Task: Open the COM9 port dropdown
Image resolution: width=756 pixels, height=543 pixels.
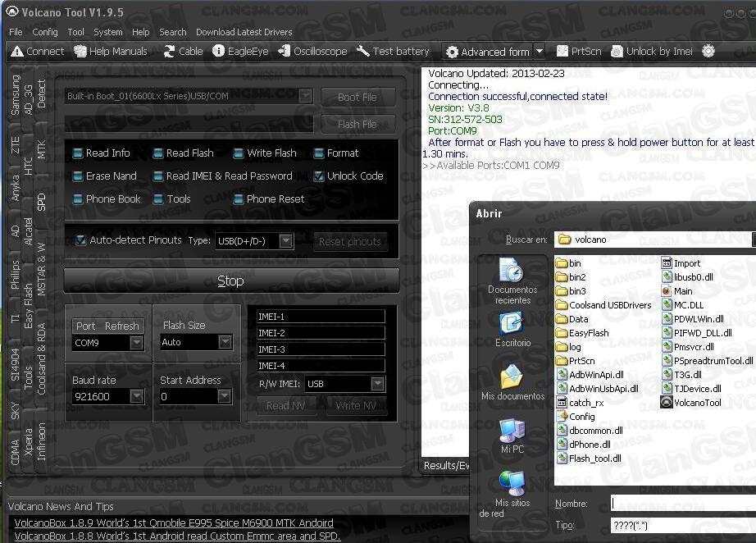Action: pyautogui.click(x=137, y=342)
